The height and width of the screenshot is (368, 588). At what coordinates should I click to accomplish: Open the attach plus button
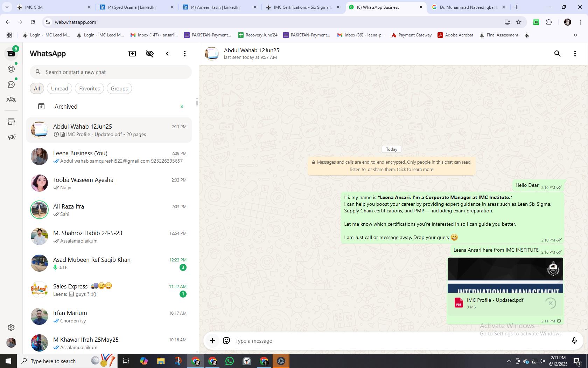point(212,341)
